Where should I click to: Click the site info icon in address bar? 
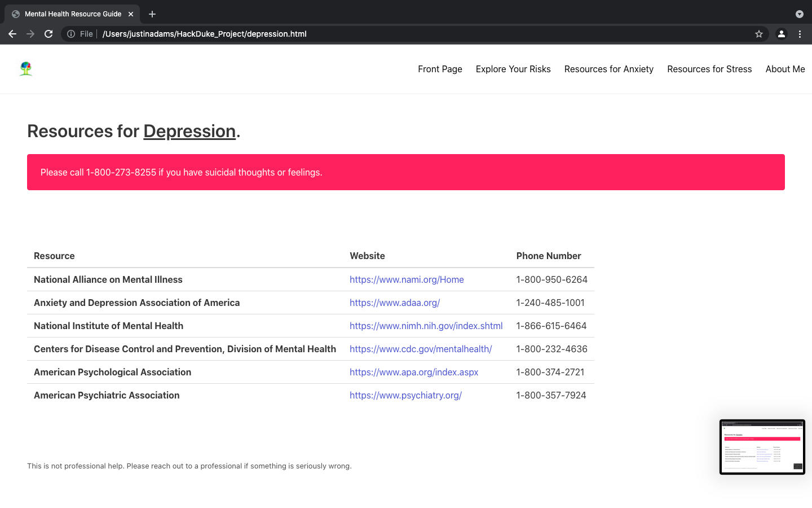point(71,34)
